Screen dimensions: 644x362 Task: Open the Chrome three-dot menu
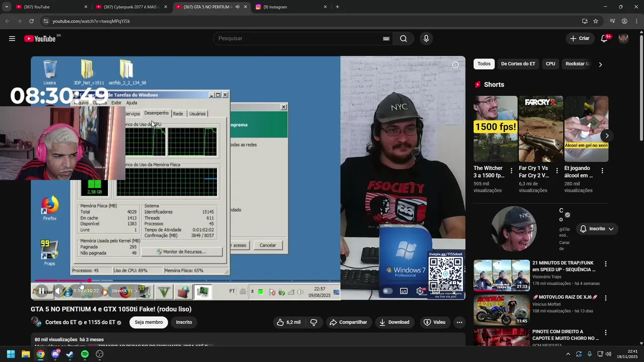pyautogui.click(x=636, y=21)
